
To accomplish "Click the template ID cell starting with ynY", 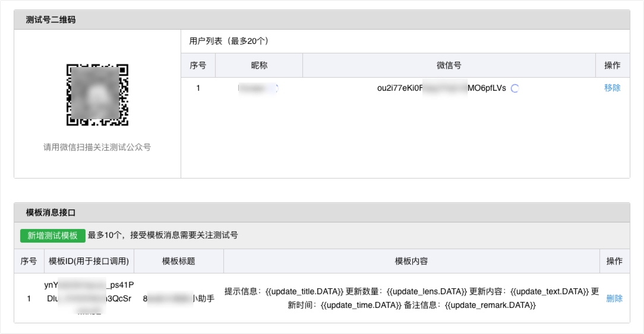I will tap(89, 298).
